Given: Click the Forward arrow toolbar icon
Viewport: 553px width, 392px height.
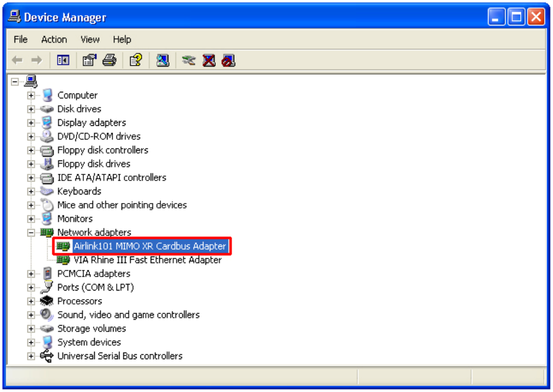Looking at the screenshot, I should click(x=36, y=60).
